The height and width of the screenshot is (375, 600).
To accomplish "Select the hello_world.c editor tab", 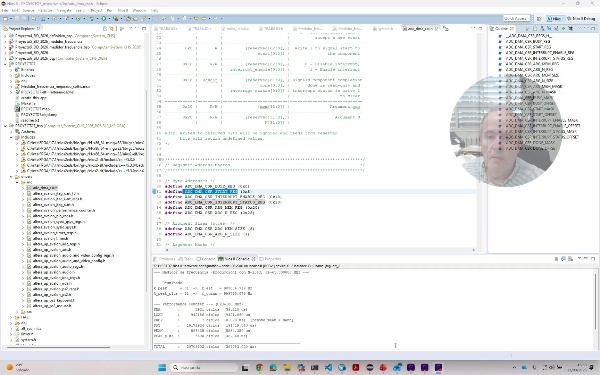I will pyautogui.click(x=236, y=28).
